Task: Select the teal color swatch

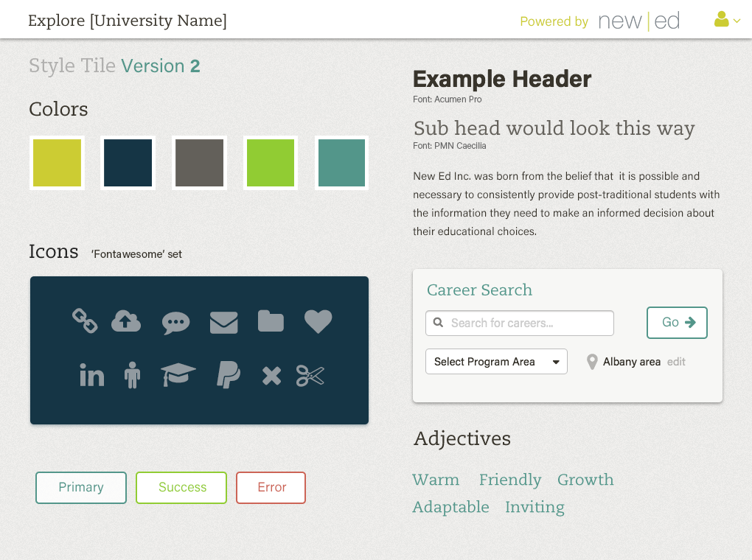Action: pyautogui.click(x=342, y=163)
